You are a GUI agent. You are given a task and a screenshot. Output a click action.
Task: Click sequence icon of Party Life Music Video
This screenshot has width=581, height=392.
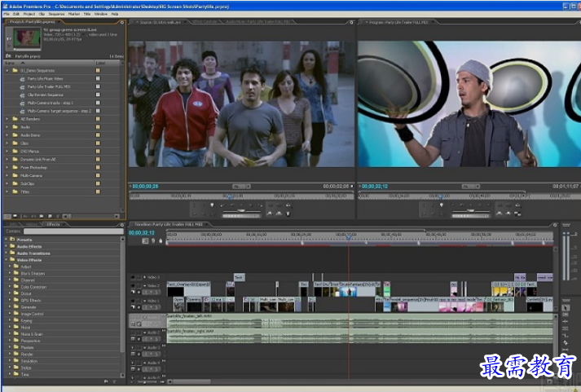click(22, 78)
